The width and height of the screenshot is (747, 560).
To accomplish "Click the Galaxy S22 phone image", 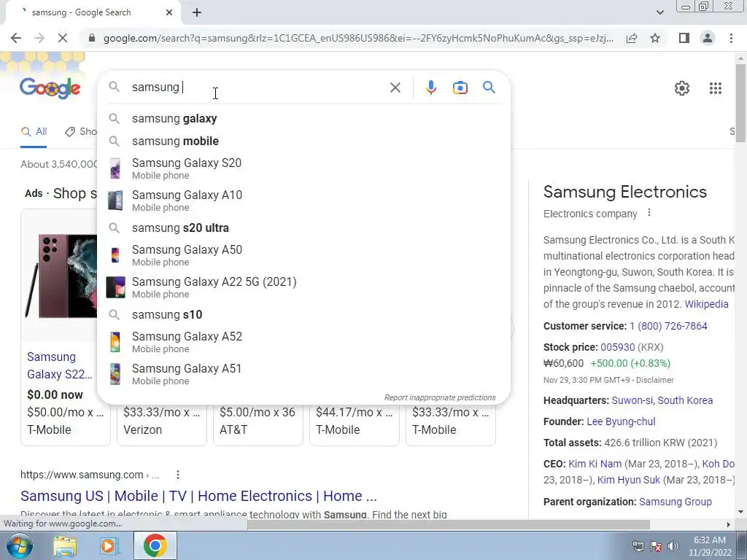I will pyautogui.click(x=61, y=276).
